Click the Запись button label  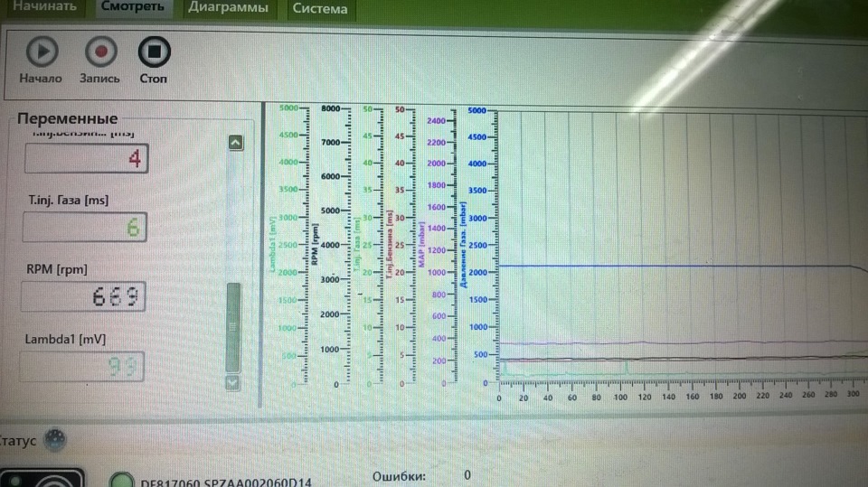(x=99, y=79)
